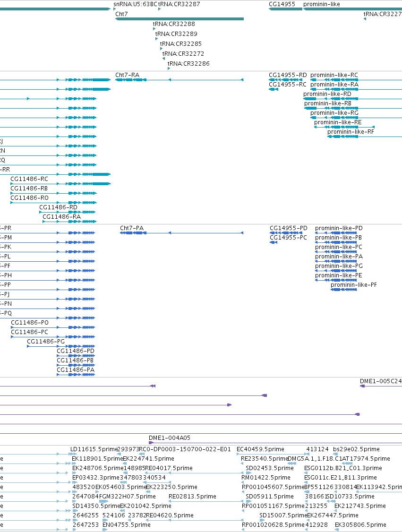Select prominin-like-PA protein label
402x532 pixels.
[339, 257]
